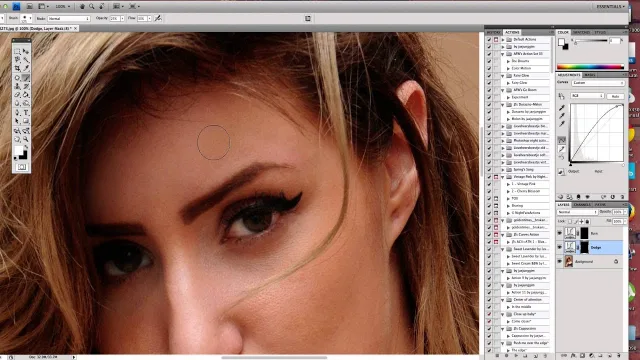Open the Curves preset dropdown
The width and height of the screenshot is (640, 360).
[598, 83]
